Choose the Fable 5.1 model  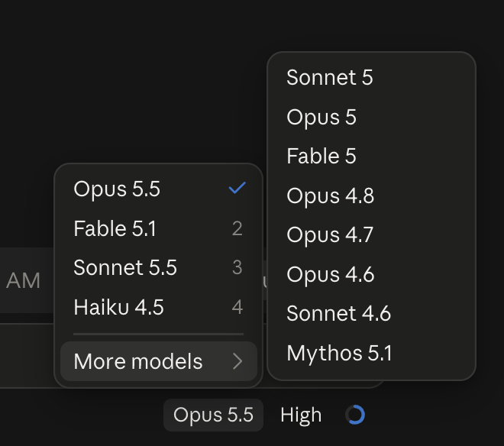[x=159, y=228]
